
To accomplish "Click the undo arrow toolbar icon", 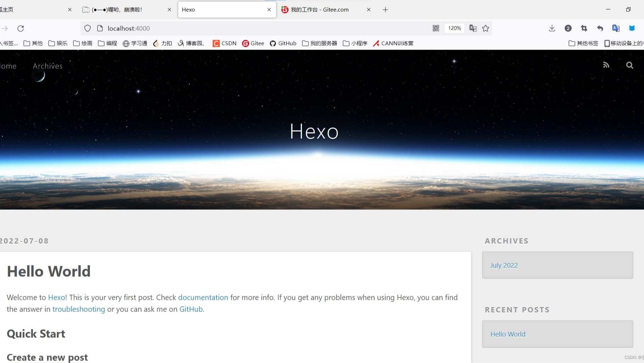I will 600,28.
